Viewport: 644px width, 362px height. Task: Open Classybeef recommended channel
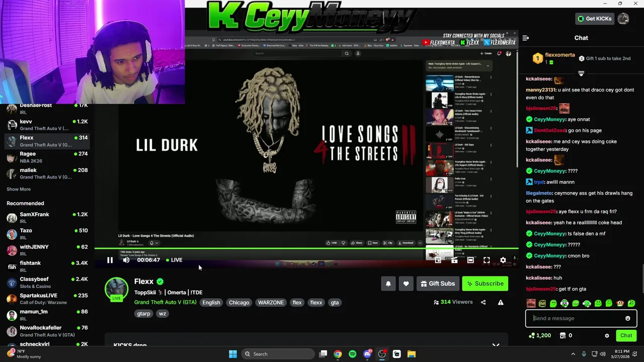47,283
